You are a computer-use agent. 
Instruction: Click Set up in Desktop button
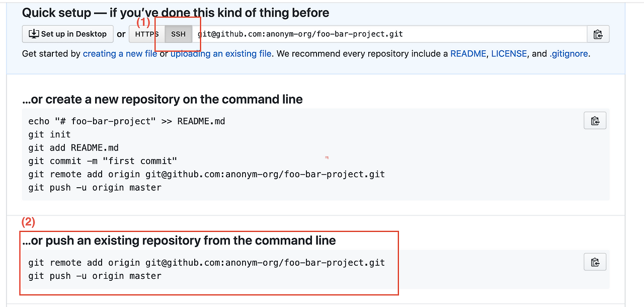pos(68,34)
